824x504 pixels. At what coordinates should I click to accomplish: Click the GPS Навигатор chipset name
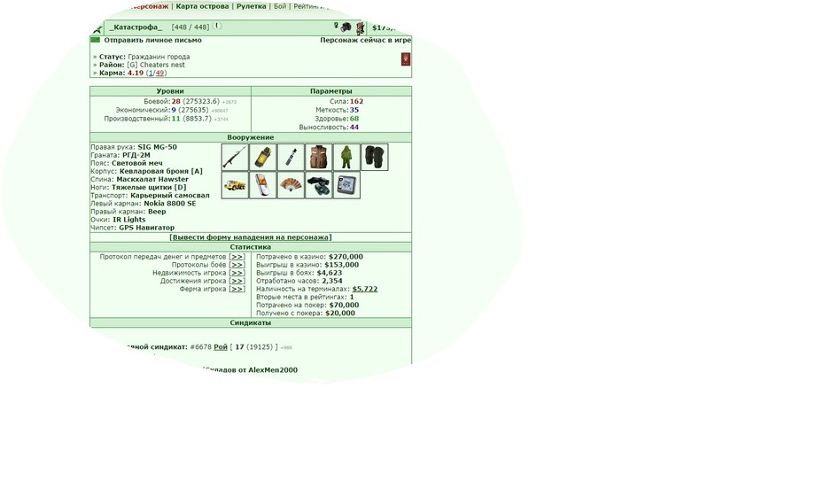(x=146, y=228)
